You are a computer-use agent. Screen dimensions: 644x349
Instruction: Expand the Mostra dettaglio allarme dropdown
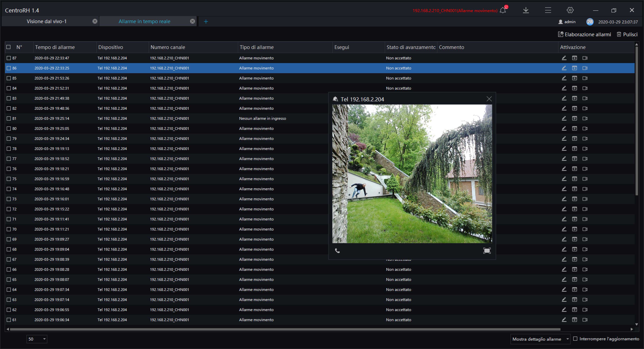point(540,339)
